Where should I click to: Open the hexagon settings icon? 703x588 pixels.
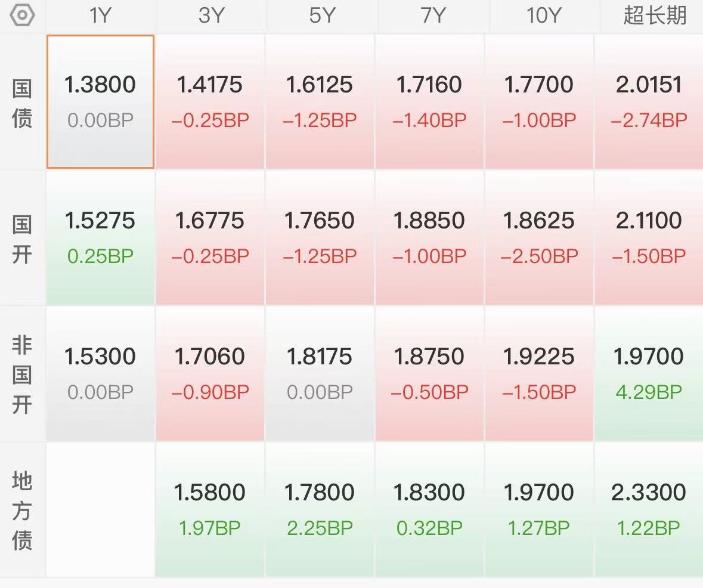[x=22, y=15]
